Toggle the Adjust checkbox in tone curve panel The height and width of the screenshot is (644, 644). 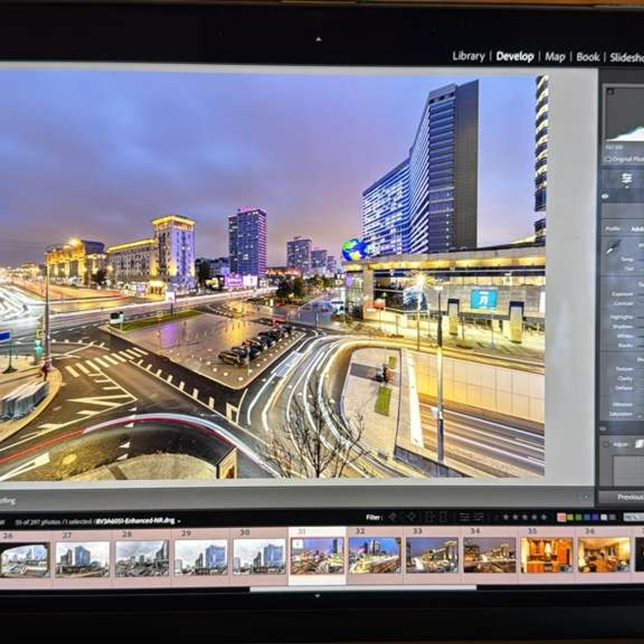606,444
